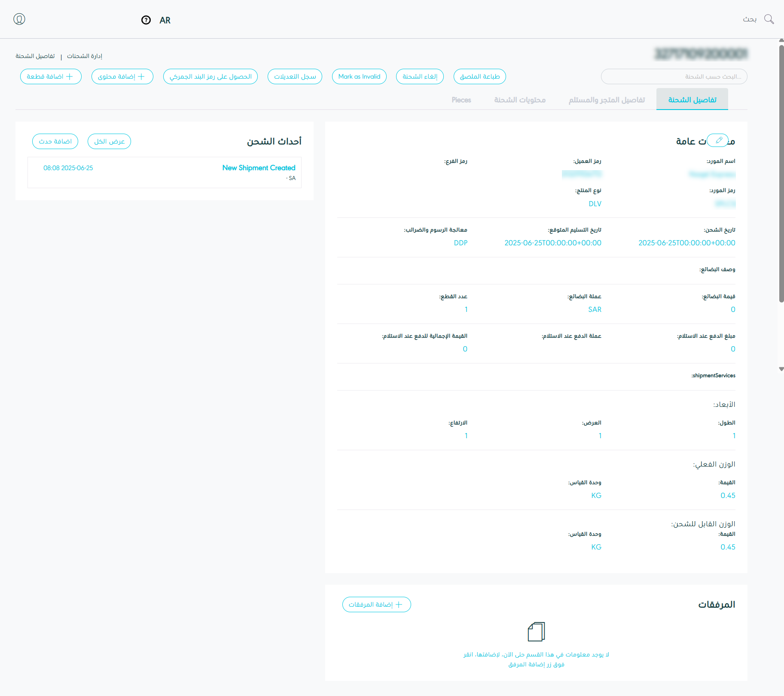Click Print Label button (طباعة الملصق)
This screenshot has width=784, height=696.
[x=479, y=76]
